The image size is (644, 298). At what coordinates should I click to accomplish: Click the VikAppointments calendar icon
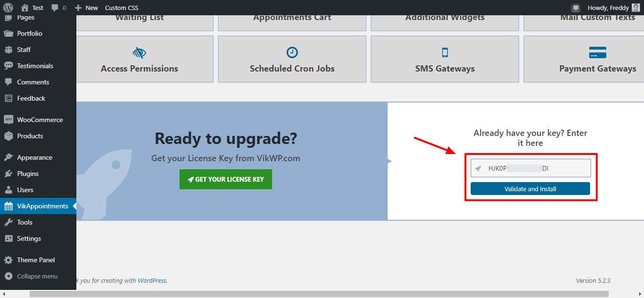[x=9, y=206]
